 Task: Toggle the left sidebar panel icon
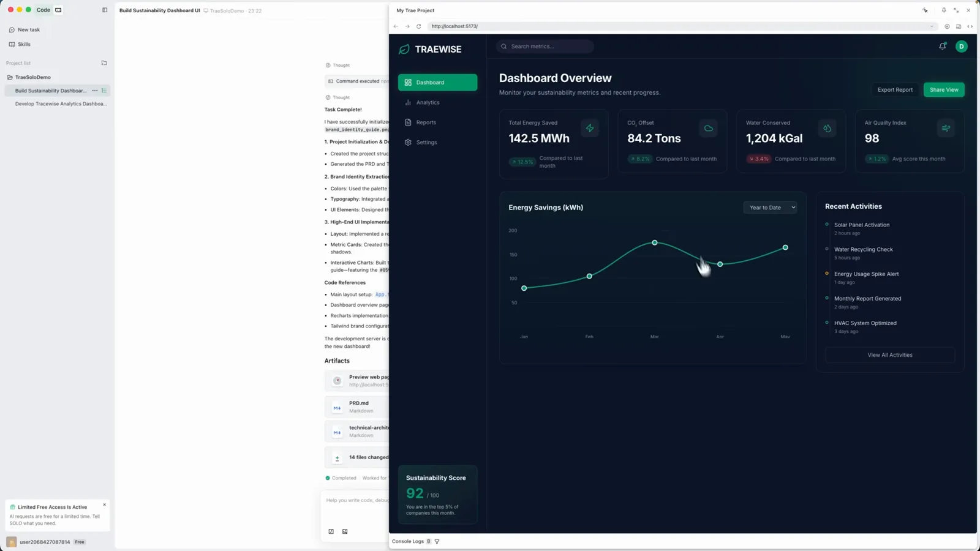105,10
